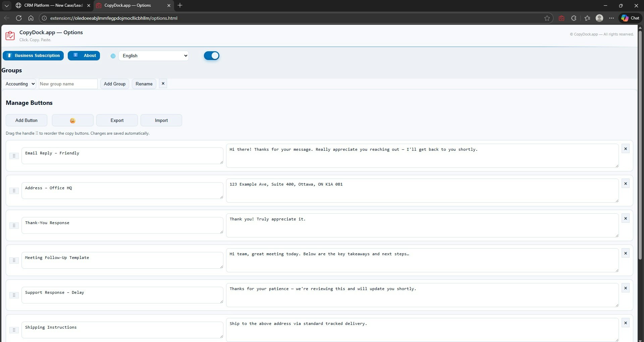The height and width of the screenshot is (342, 644).
Task: Export the copy buttons
Action: [x=116, y=120]
